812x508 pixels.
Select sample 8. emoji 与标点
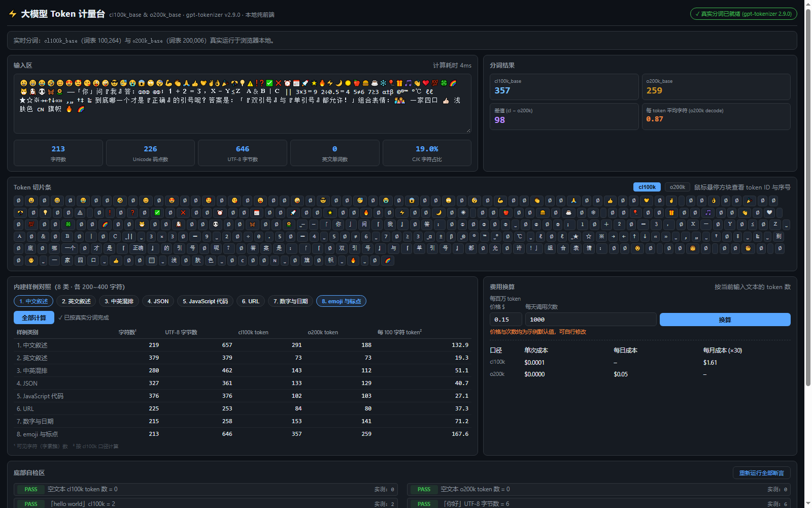coord(341,301)
